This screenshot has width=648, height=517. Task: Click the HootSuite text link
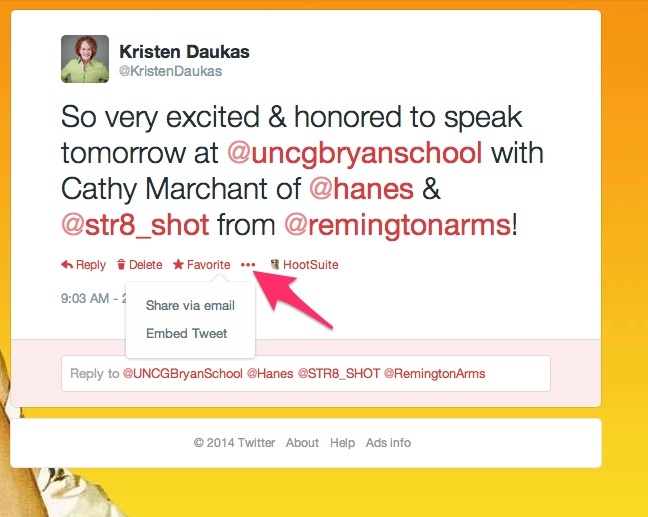311,264
